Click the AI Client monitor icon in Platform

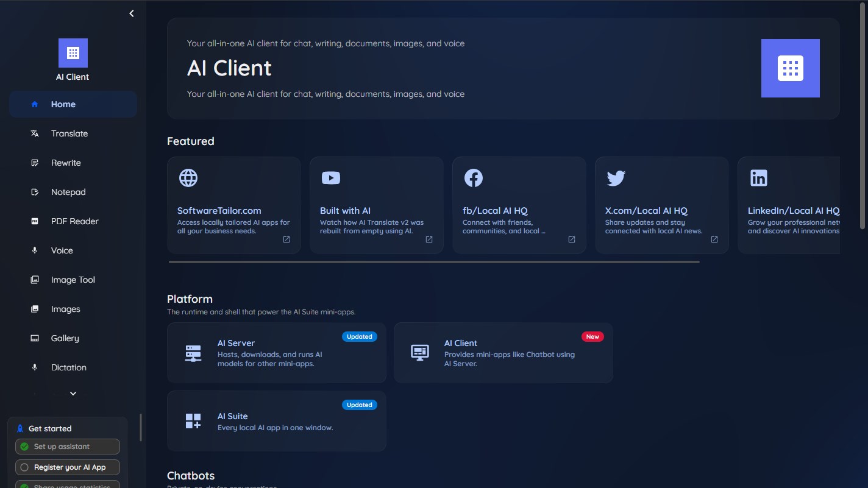420,353
